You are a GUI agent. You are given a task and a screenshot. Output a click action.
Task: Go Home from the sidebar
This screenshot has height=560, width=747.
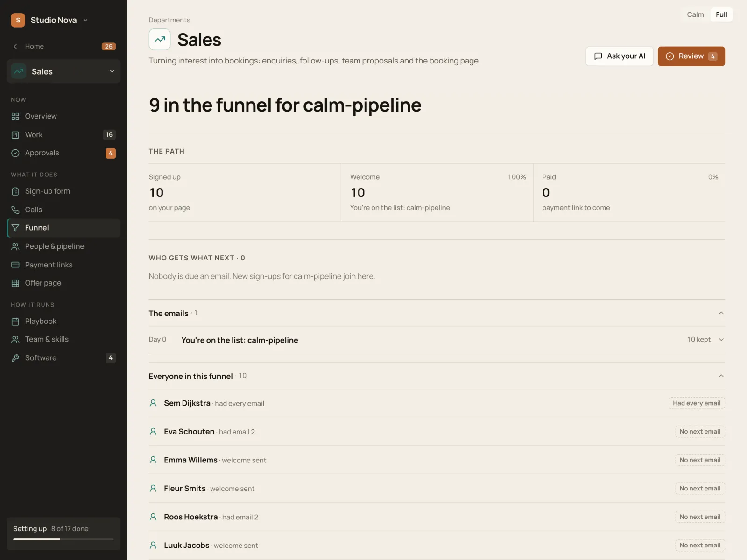63,46
